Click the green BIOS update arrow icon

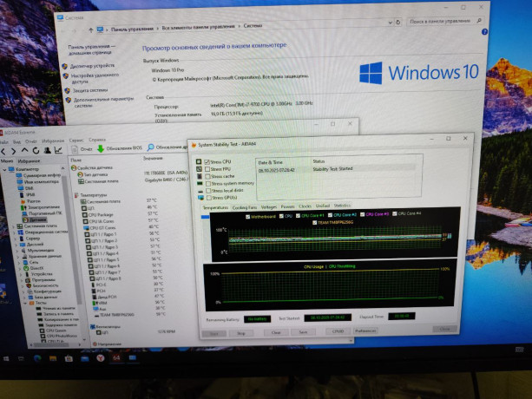point(101,148)
